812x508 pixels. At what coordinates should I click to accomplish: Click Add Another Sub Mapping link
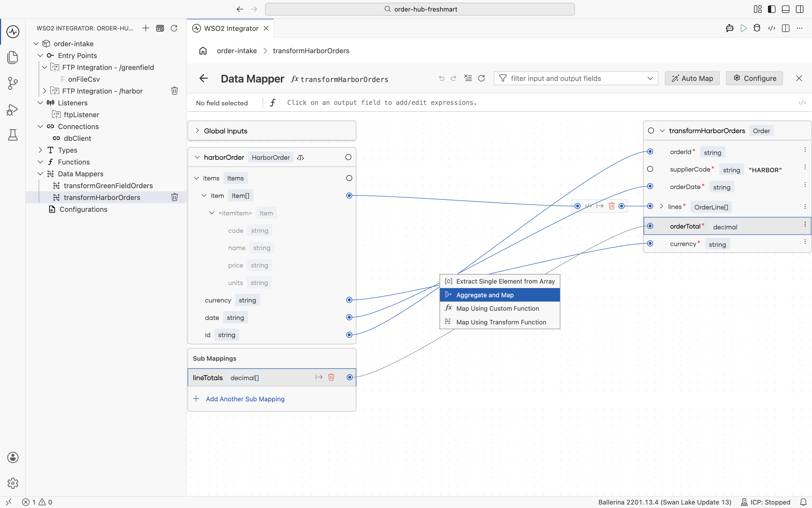[x=245, y=399]
